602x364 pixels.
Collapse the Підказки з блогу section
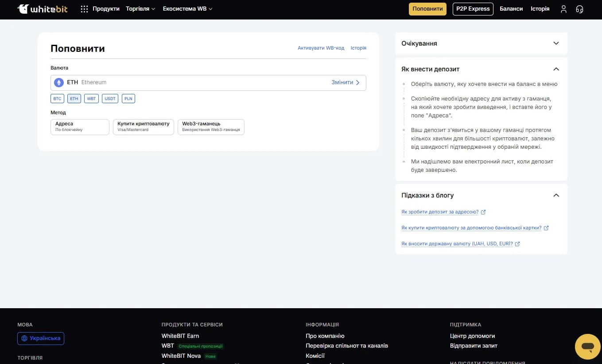click(556, 195)
